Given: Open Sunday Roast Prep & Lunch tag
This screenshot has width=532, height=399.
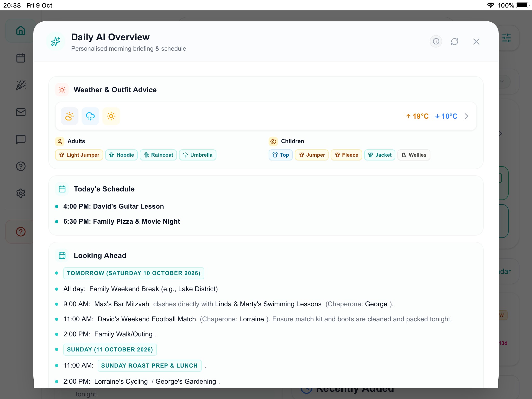Looking at the screenshot, I should click(x=150, y=366).
